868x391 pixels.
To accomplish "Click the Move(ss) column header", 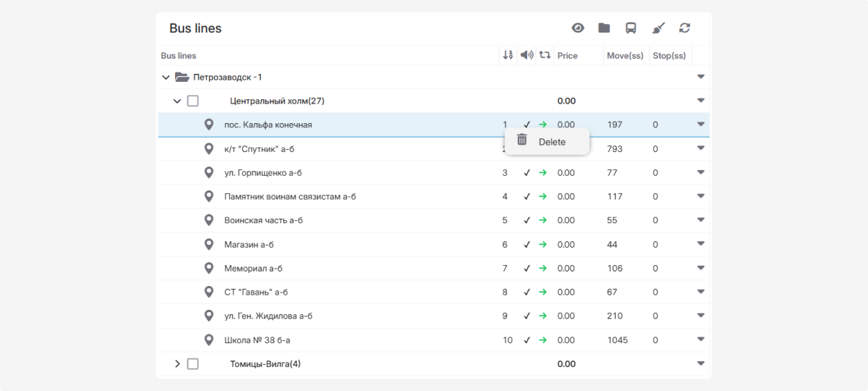I will pyautogui.click(x=625, y=56).
